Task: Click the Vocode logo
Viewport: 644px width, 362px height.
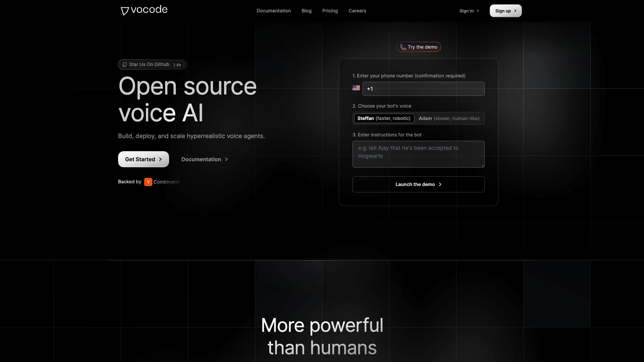Action: [x=144, y=10]
